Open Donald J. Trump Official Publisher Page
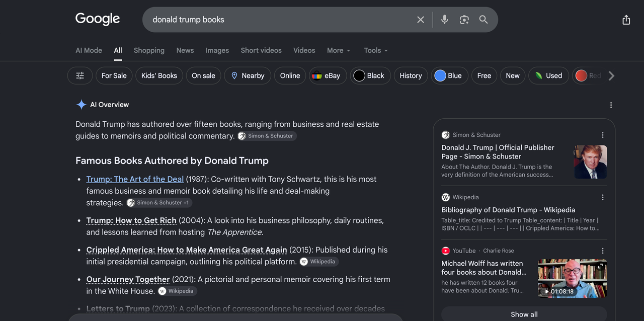 (498, 152)
